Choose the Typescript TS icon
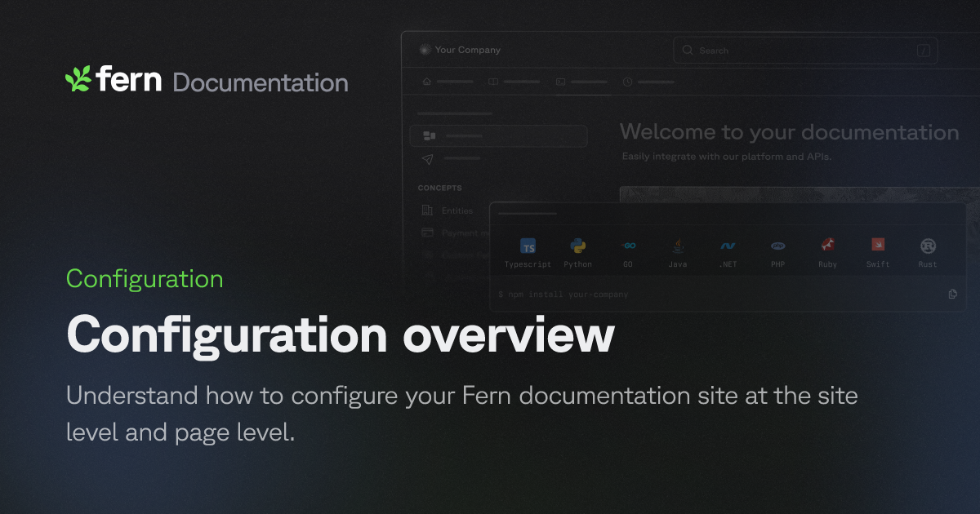This screenshot has width=980, height=514. pyautogui.click(x=528, y=246)
